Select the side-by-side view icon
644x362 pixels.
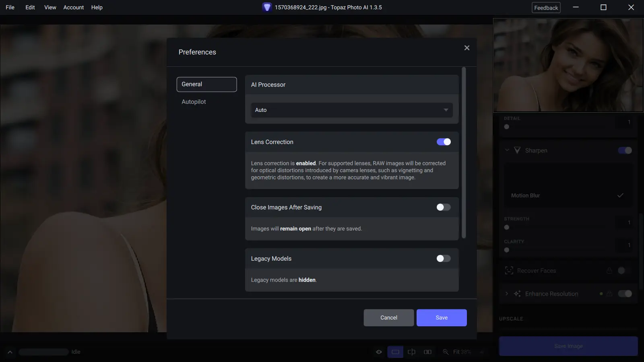click(x=427, y=352)
